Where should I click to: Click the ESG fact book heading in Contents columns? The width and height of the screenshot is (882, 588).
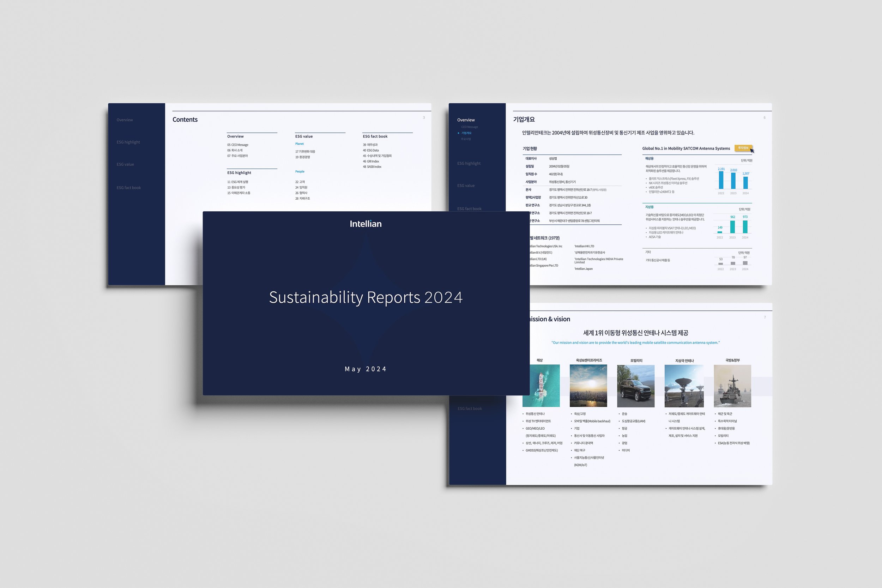(375, 137)
